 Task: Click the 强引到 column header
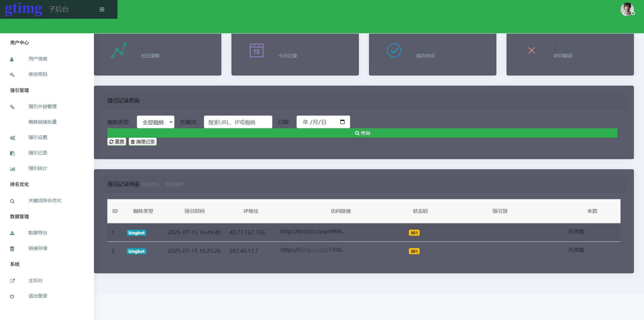coord(500,211)
